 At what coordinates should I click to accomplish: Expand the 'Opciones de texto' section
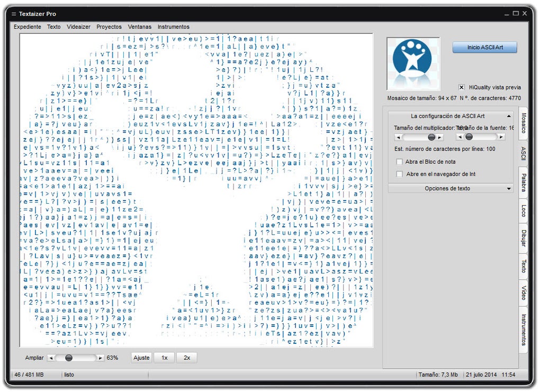tap(450, 188)
